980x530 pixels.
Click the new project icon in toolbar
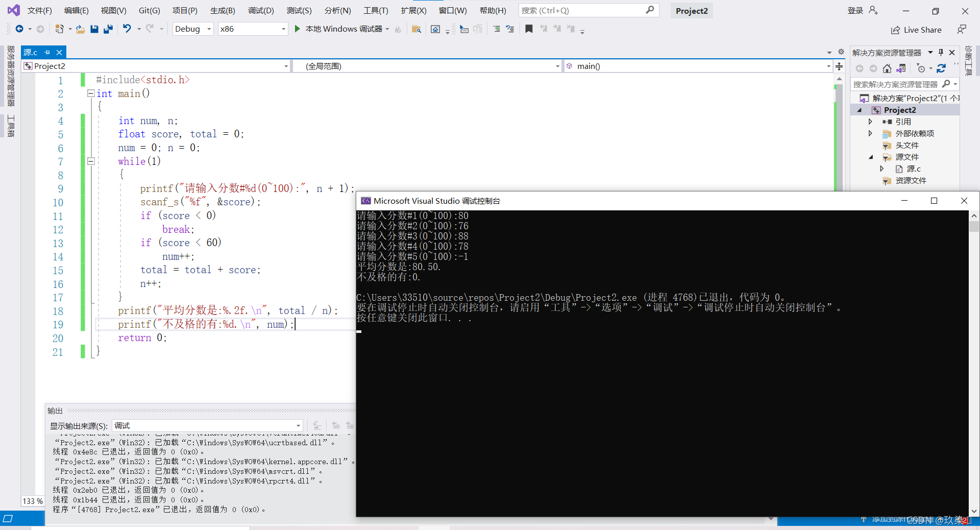click(x=59, y=29)
